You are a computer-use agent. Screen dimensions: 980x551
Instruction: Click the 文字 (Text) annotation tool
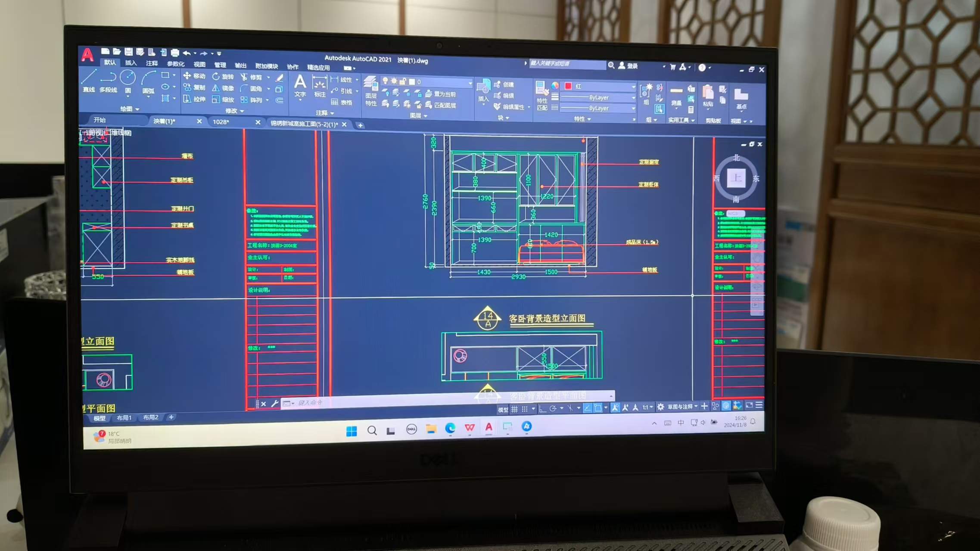coord(300,85)
